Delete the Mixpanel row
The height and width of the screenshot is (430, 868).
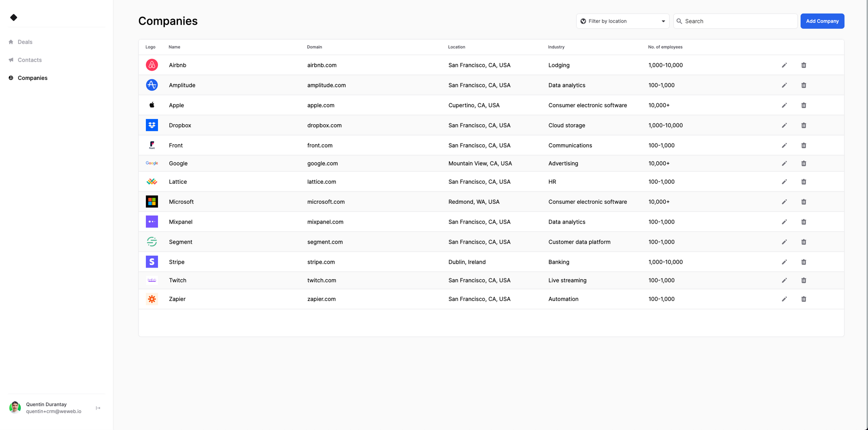[804, 222]
